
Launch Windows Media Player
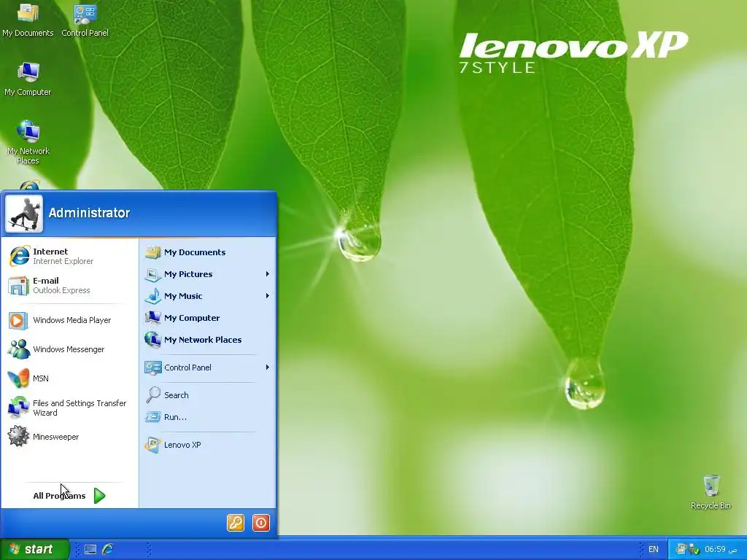coord(69,320)
